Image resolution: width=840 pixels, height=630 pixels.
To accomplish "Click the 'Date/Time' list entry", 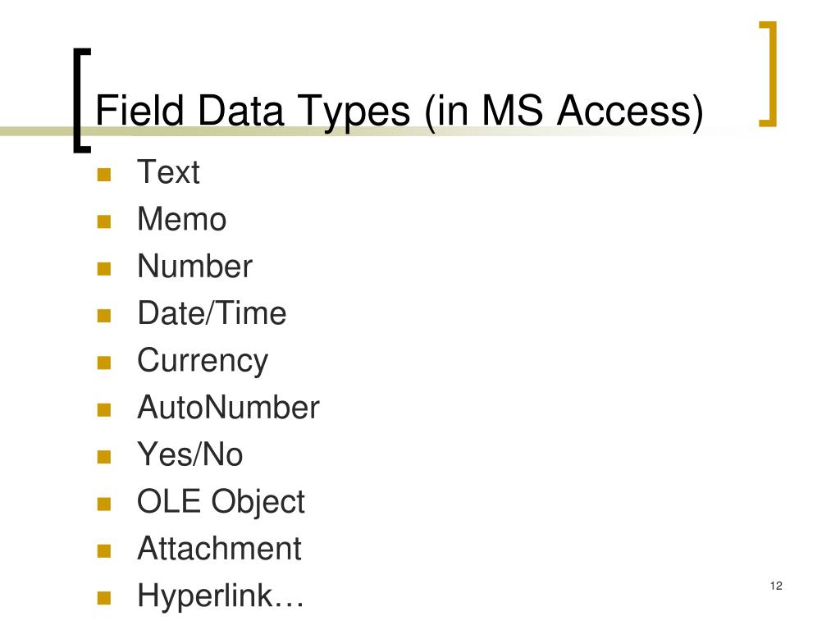I will pyautogui.click(x=212, y=313).
